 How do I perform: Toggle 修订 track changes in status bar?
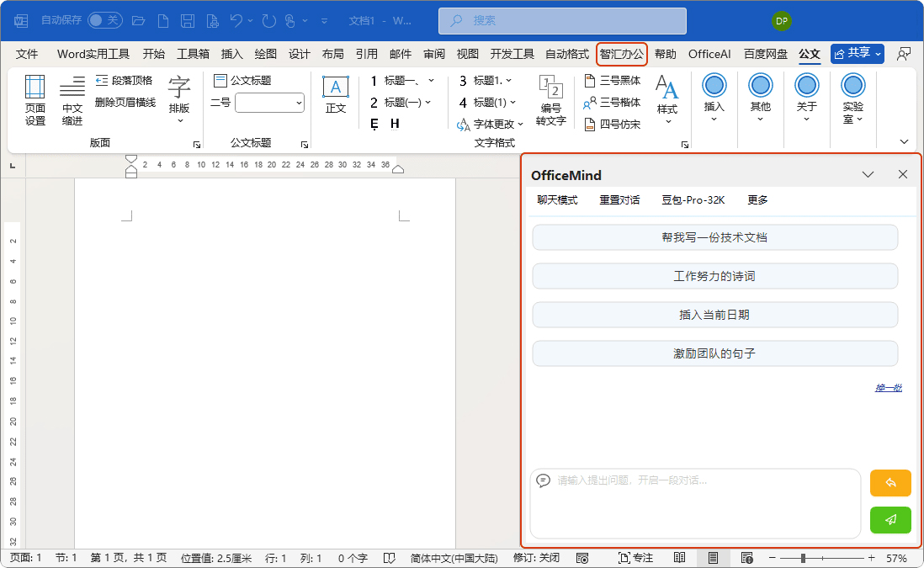536,558
